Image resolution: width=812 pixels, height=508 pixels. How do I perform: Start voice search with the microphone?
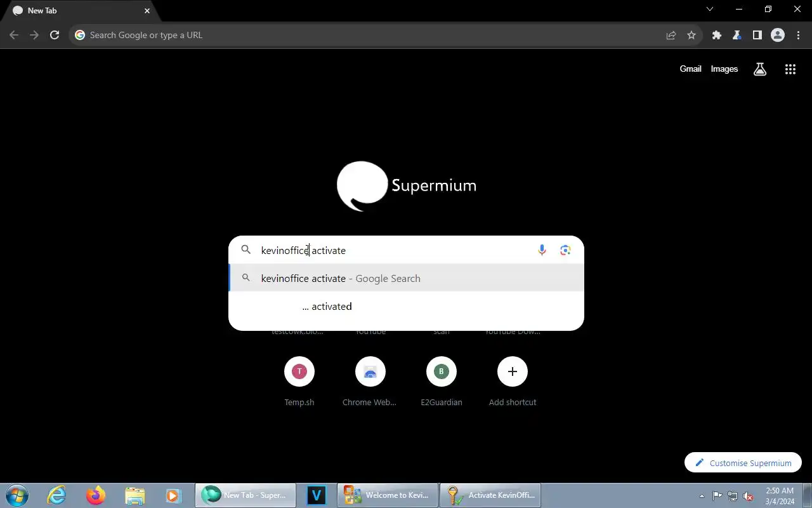tap(542, 250)
